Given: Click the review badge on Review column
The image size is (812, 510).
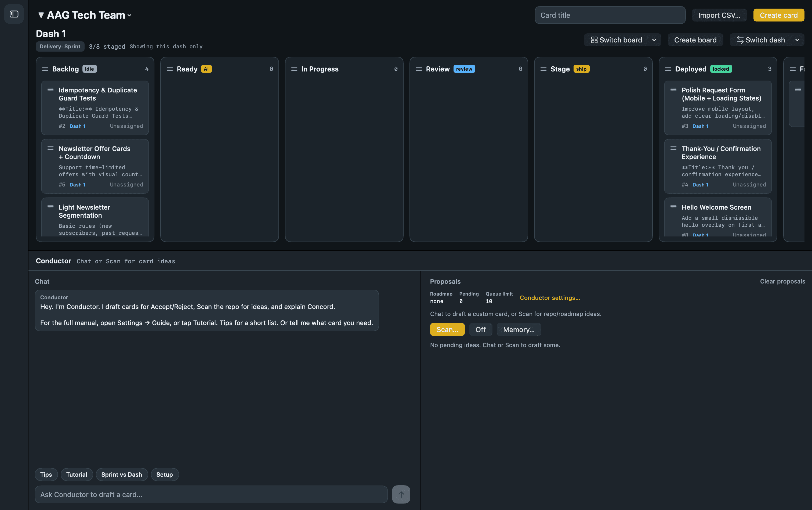Looking at the screenshot, I should [x=464, y=69].
